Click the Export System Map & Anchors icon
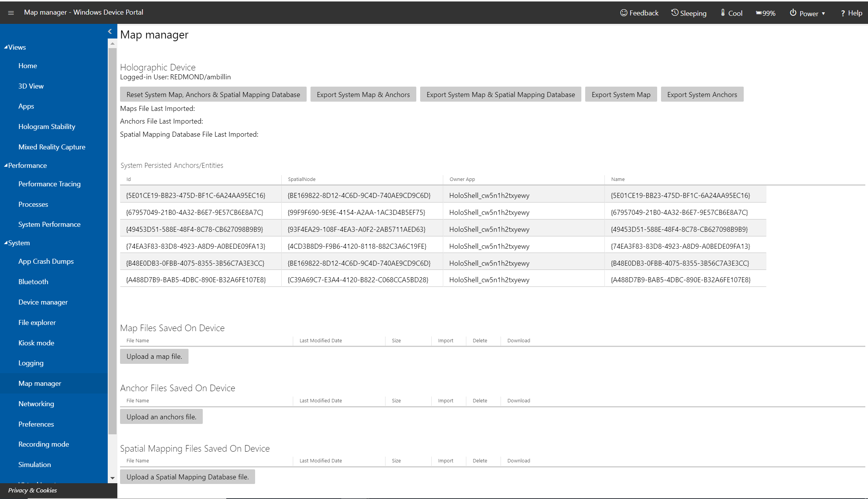The image size is (868, 499). (x=363, y=94)
